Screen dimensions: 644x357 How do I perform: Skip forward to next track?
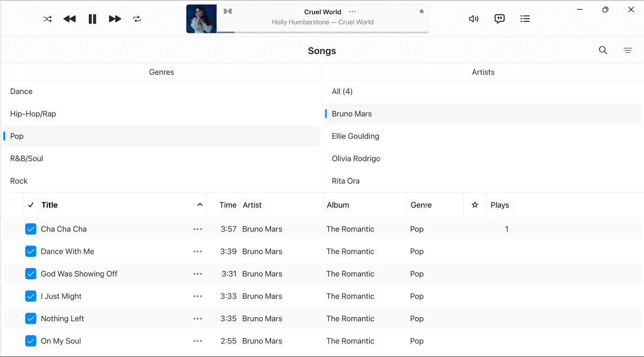(115, 19)
